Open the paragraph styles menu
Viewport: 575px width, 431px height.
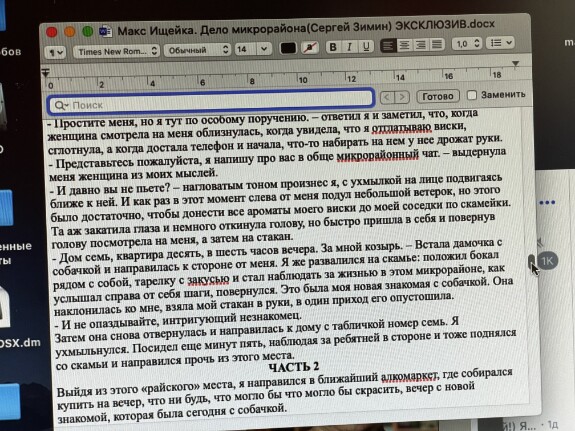point(55,53)
